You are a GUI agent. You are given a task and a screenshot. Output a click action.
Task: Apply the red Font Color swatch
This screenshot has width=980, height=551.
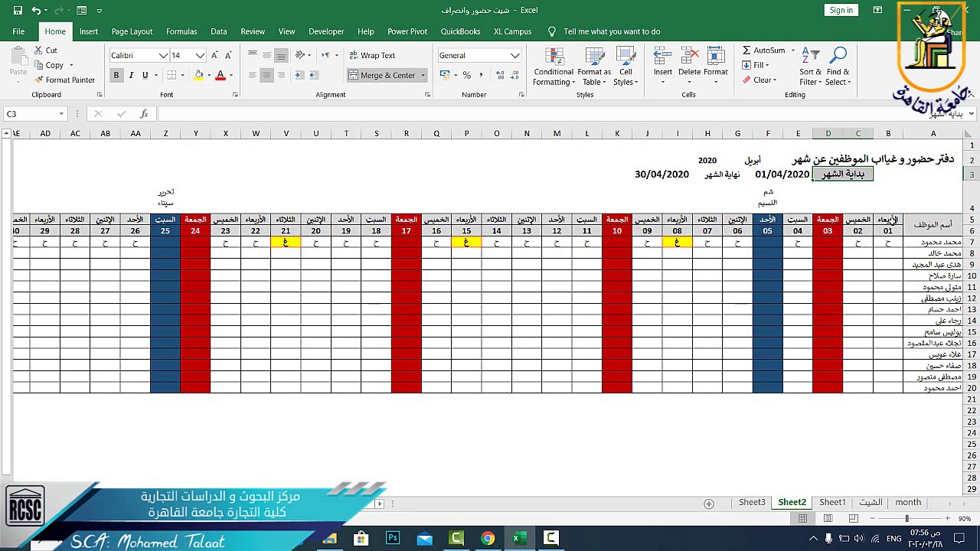220,75
